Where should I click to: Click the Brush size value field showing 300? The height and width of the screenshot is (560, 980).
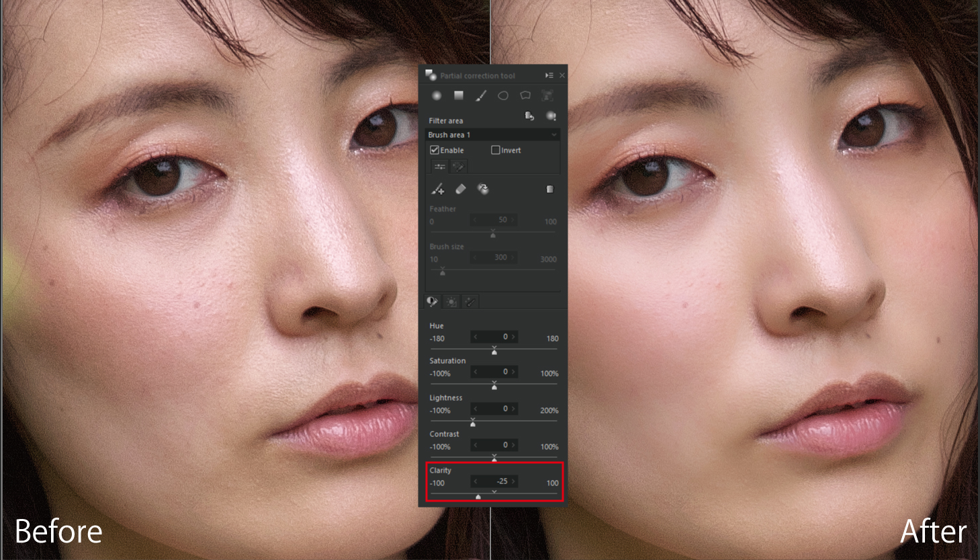(494, 257)
